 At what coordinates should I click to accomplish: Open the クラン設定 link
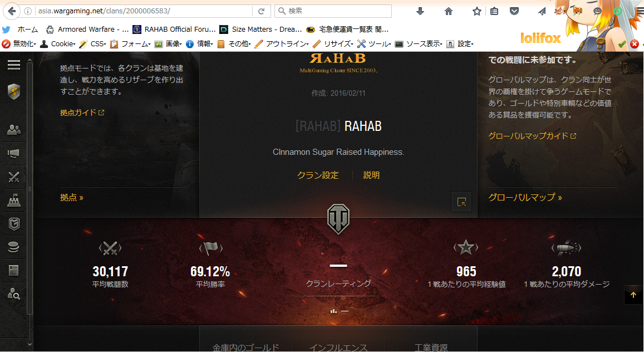click(x=318, y=175)
